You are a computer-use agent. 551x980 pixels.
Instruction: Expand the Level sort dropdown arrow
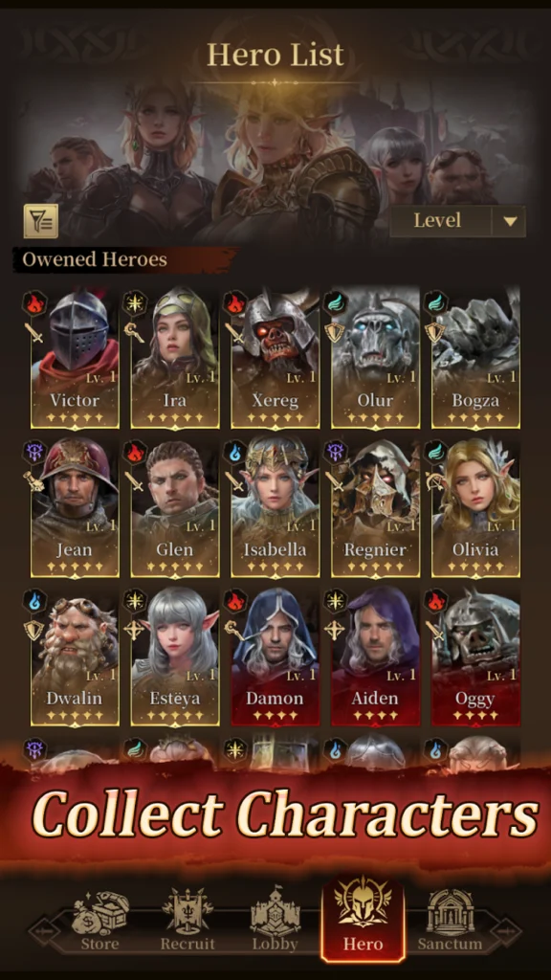coord(510,221)
